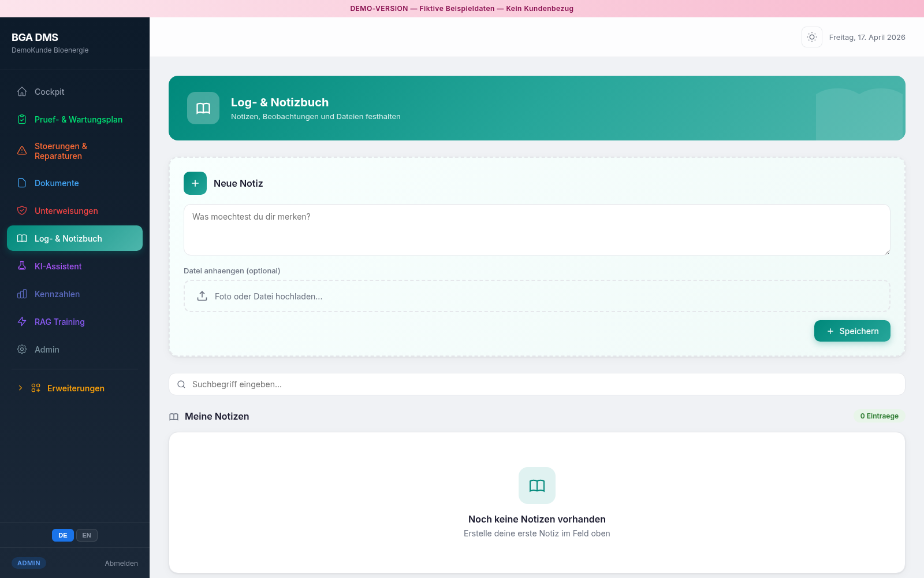The height and width of the screenshot is (578, 924).
Task: Toggle light/dark theme with sun icon
Action: 811,37
